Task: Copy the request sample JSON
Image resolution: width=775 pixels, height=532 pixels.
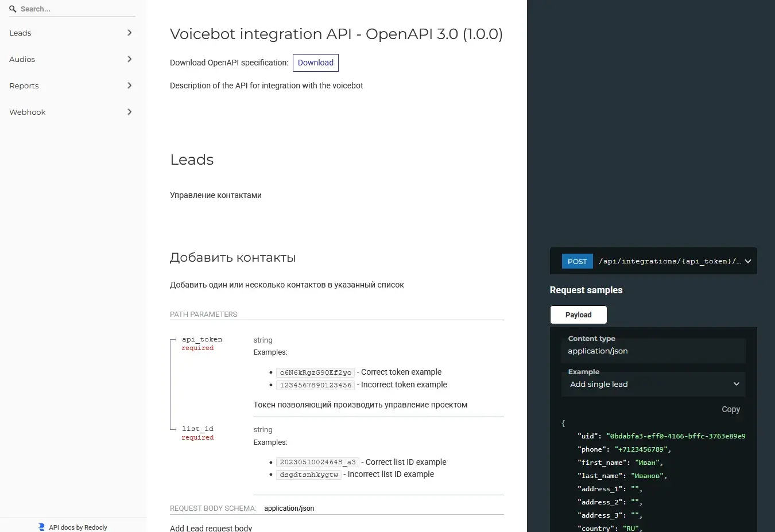Action: pos(730,409)
